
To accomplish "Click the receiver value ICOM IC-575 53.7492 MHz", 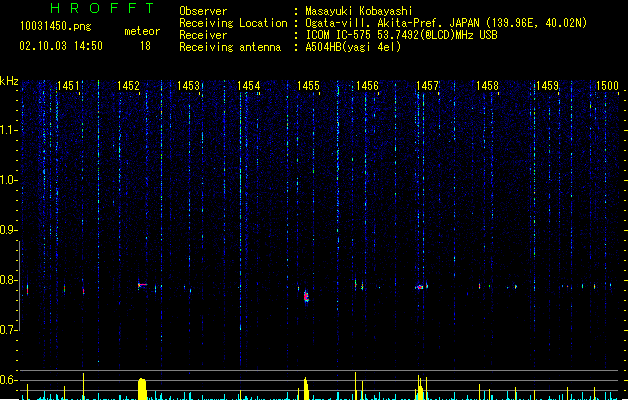I will (402, 35).
